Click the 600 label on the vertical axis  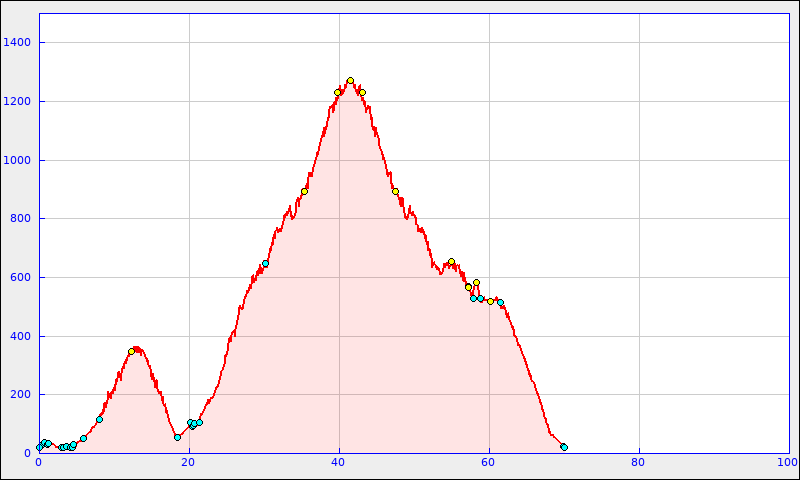point(20,277)
